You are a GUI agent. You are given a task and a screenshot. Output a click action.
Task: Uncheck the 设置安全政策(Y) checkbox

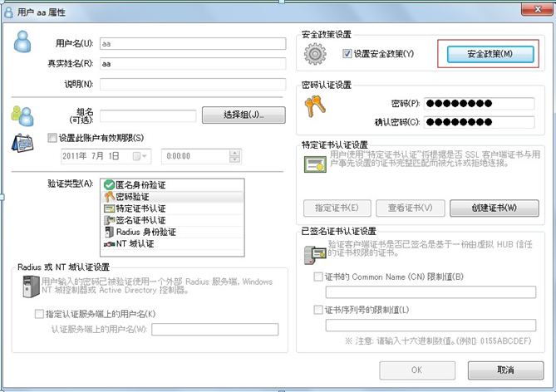347,53
